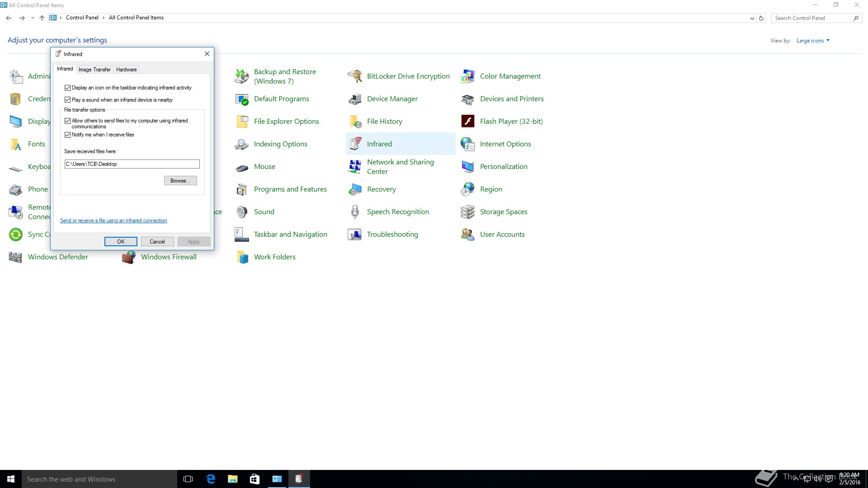Refresh the Control Panel view

tap(761, 18)
